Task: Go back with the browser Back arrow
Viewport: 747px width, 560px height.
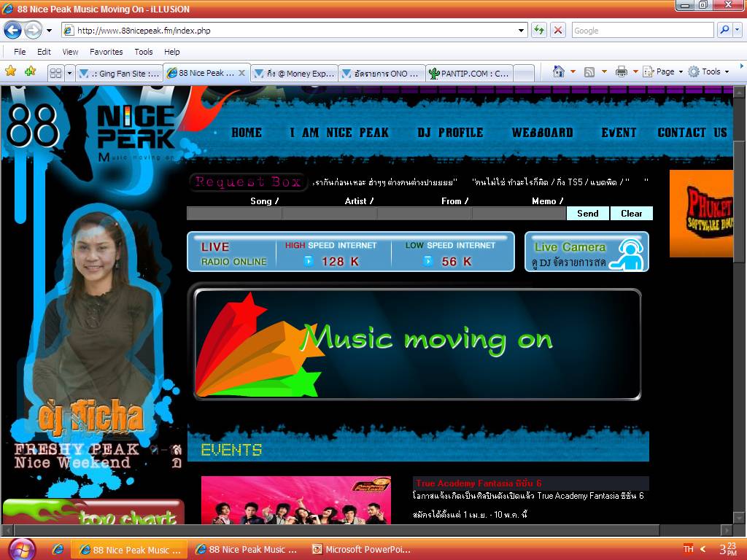Action: point(13,31)
